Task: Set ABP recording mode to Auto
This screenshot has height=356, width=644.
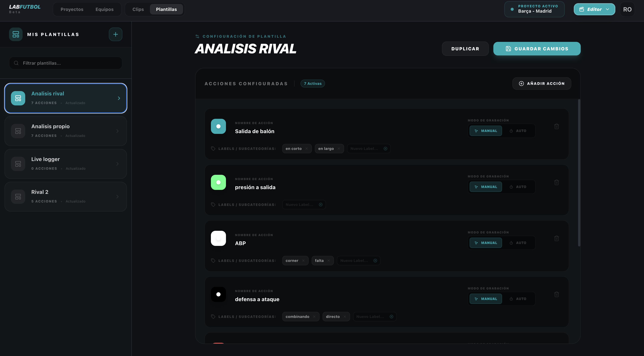Action: pos(518,243)
